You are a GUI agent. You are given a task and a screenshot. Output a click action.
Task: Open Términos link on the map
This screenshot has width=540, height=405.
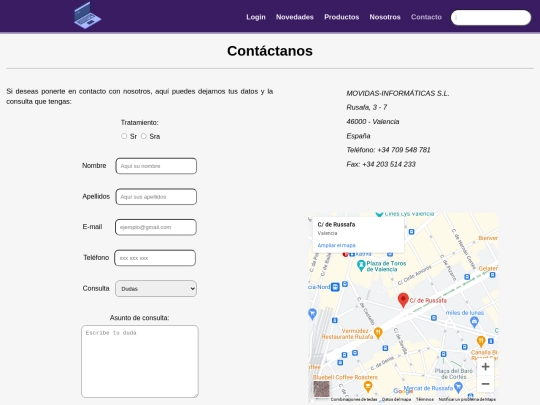pos(425,399)
